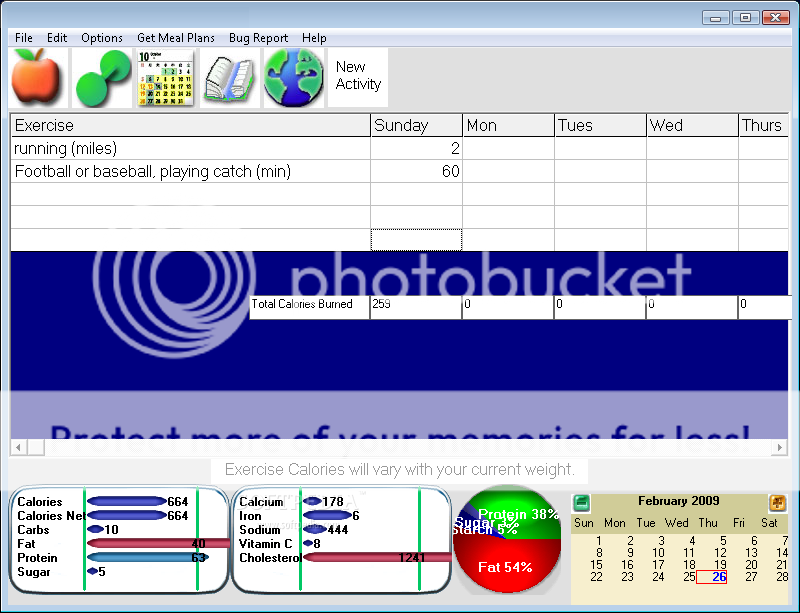800x613 pixels.
Task: Click the New Activity button
Action: pos(358,76)
